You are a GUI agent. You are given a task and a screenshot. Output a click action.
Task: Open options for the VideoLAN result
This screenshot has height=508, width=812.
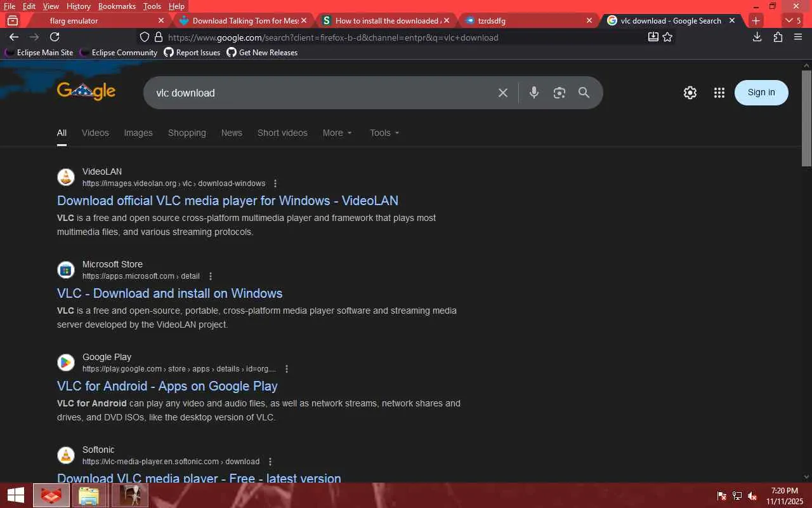(275, 184)
